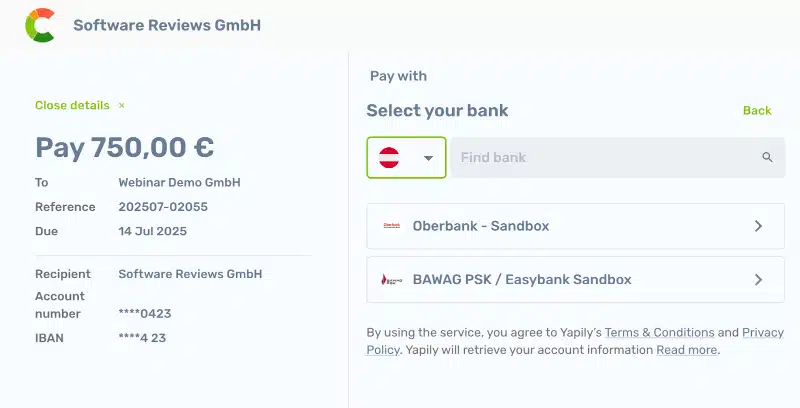Open the Privacy Policy link
800x408 pixels.
click(x=763, y=333)
